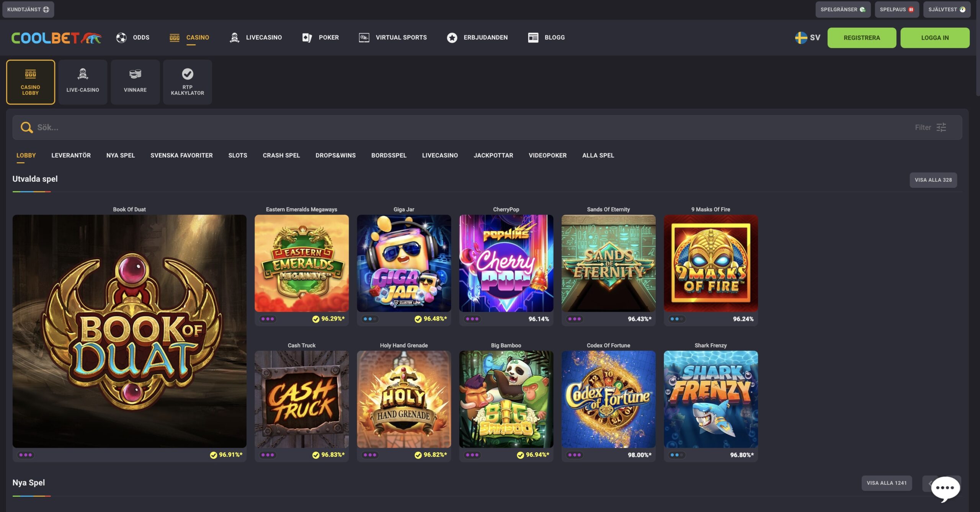
Task: Open the Filter sliders icon
Action: click(x=941, y=127)
